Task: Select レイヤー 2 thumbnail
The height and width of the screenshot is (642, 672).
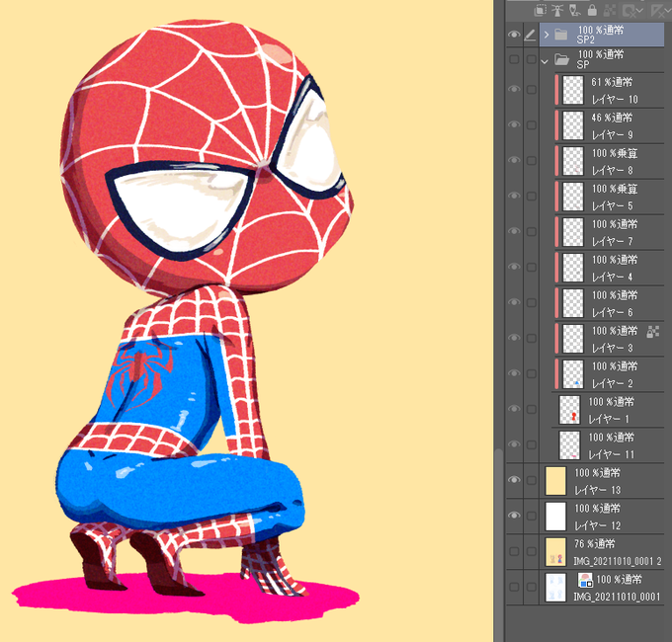Action: click(x=573, y=374)
